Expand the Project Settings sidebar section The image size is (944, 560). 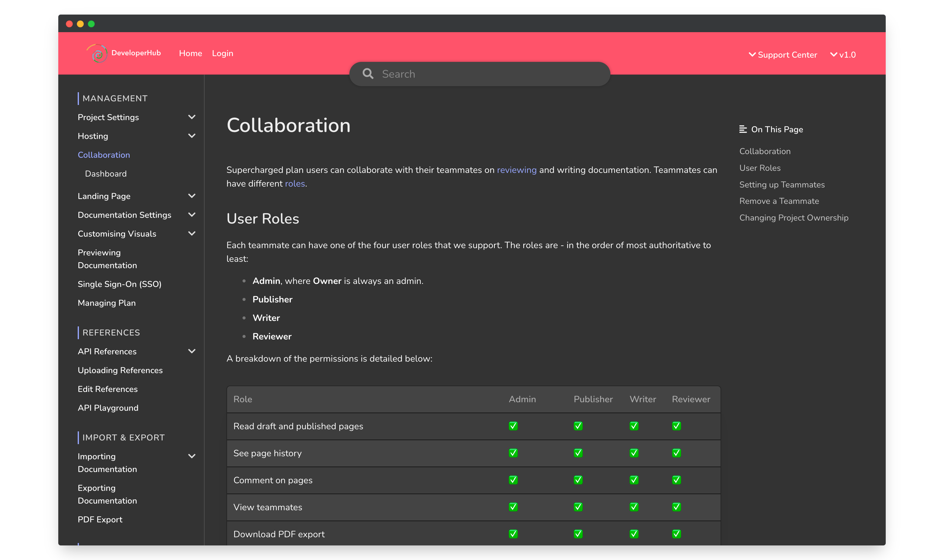pos(192,117)
